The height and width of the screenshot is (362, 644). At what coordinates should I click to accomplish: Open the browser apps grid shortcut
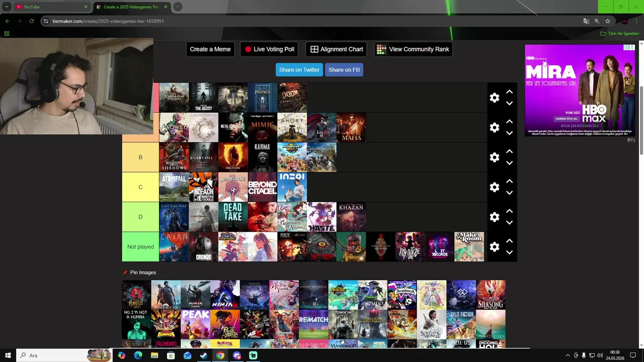click(7, 34)
